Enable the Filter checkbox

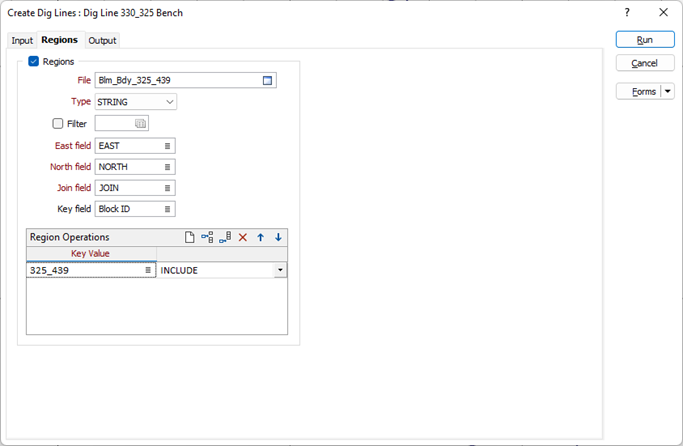[x=58, y=124]
